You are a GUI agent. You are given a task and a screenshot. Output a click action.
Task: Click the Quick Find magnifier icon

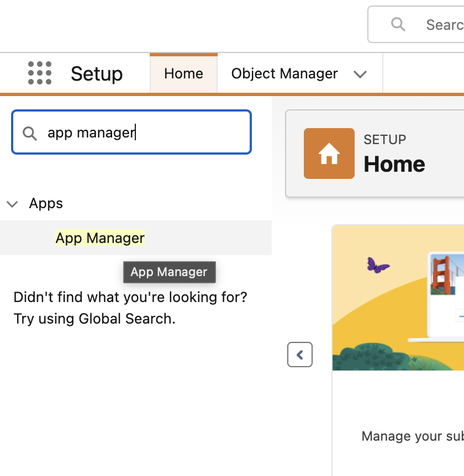[29, 133]
